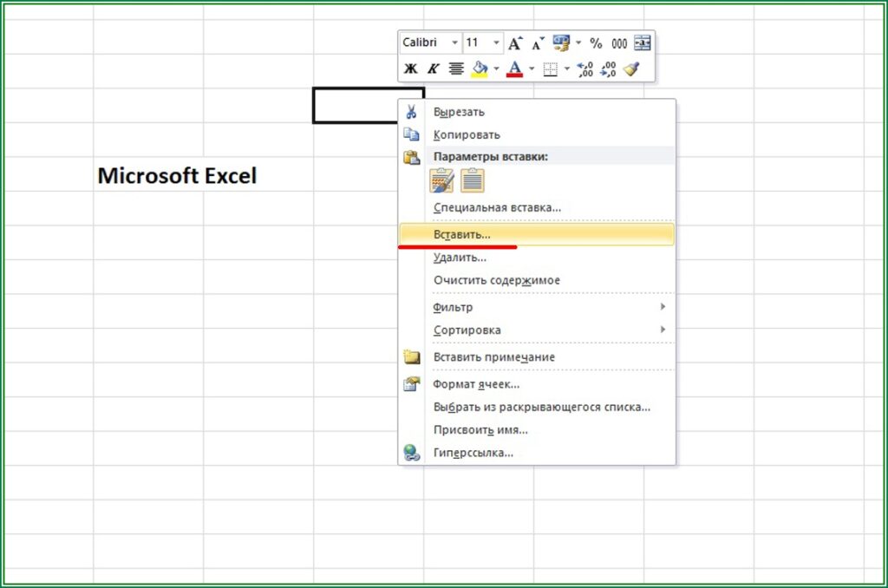Image resolution: width=888 pixels, height=588 pixels.
Task: Select Вставить примечание entry
Action: click(x=537, y=357)
